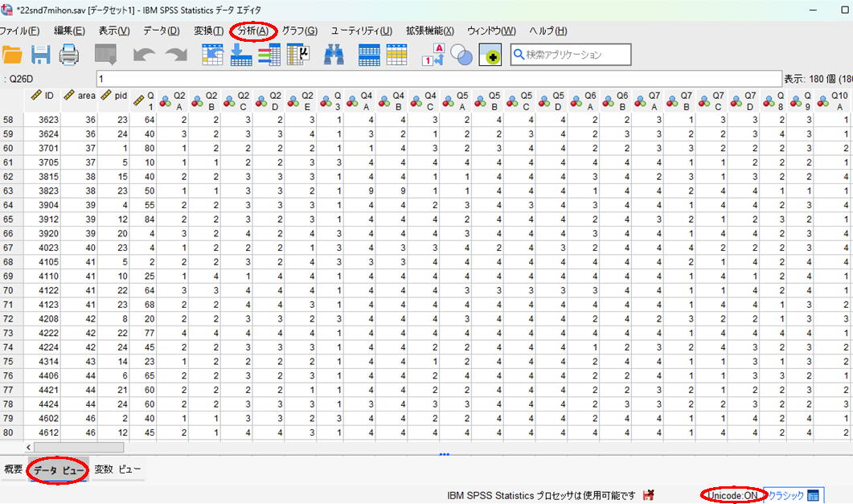The image size is (853, 504).
Task: Open the ウィンドウ(W) menu
Action: click(491, 31)
